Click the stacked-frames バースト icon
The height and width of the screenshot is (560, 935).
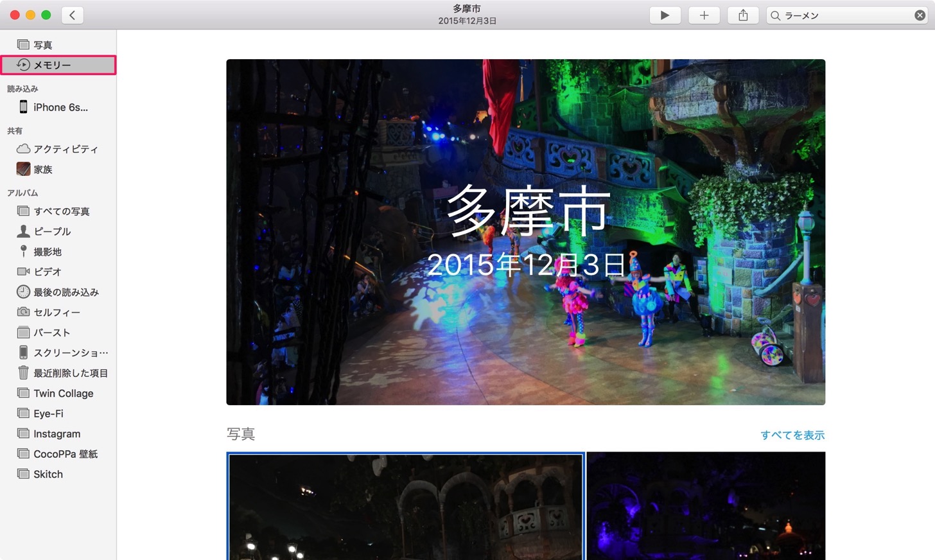[x=23, y=333]
